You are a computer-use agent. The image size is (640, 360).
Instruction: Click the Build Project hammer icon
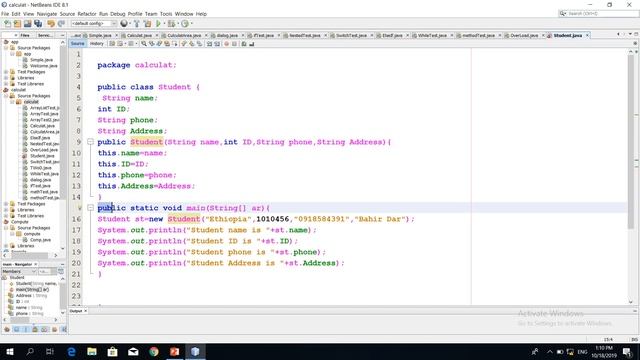tap(137, 24)
